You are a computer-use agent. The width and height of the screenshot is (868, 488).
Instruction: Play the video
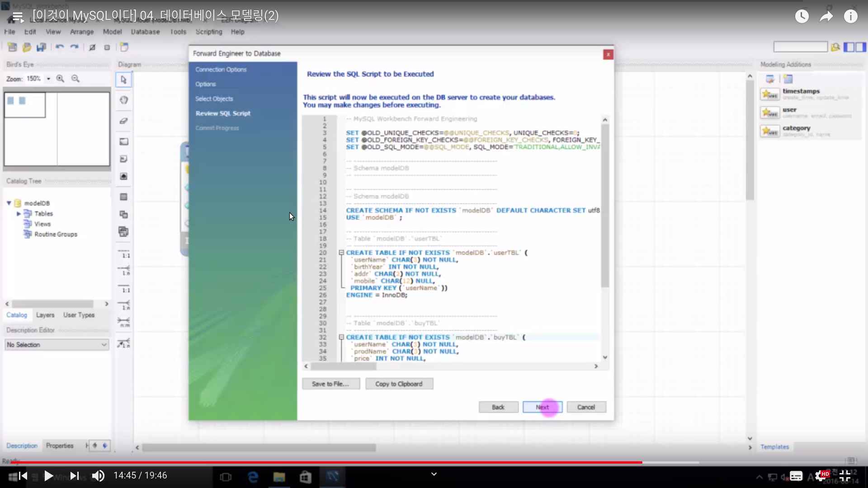[x=48, y=476]
